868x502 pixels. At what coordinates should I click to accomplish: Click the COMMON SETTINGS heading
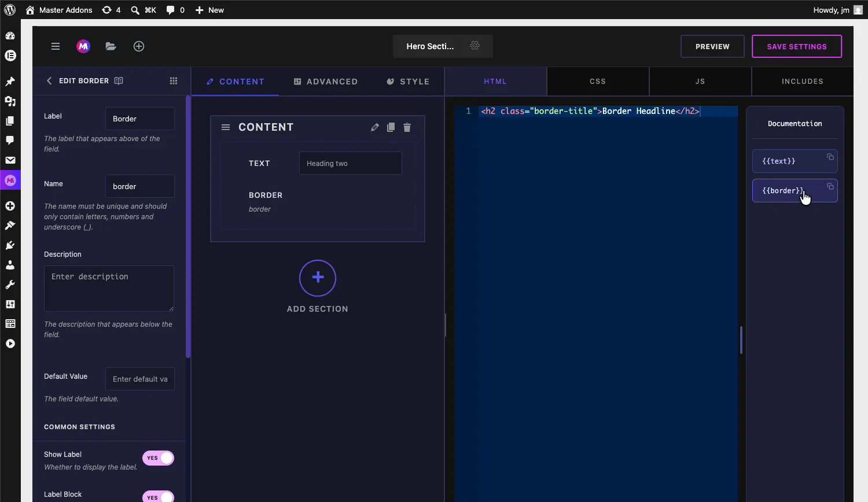pos(79,427)
